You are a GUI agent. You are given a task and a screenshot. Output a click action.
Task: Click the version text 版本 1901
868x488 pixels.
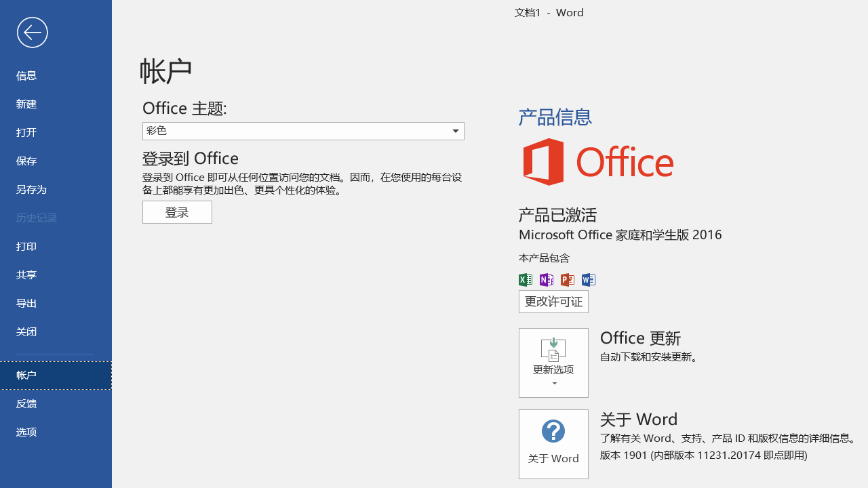[x=703, y=455]
